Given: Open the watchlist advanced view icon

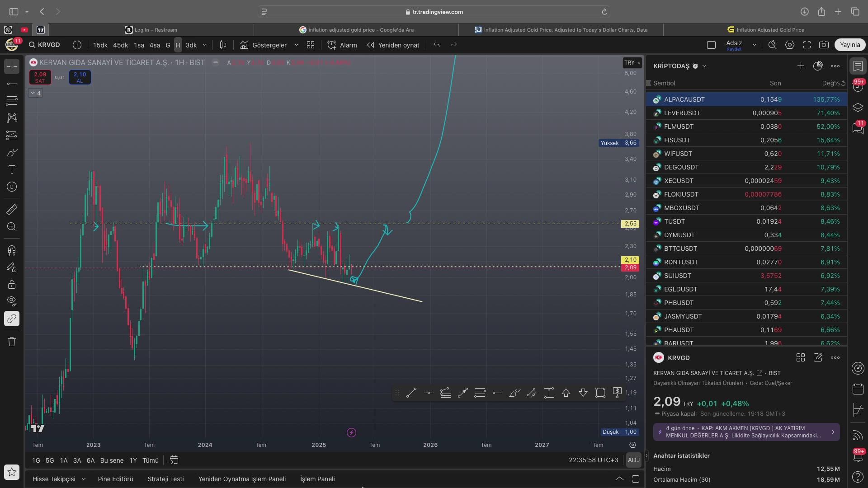Looking at the screenshot, I should [818, 66].
